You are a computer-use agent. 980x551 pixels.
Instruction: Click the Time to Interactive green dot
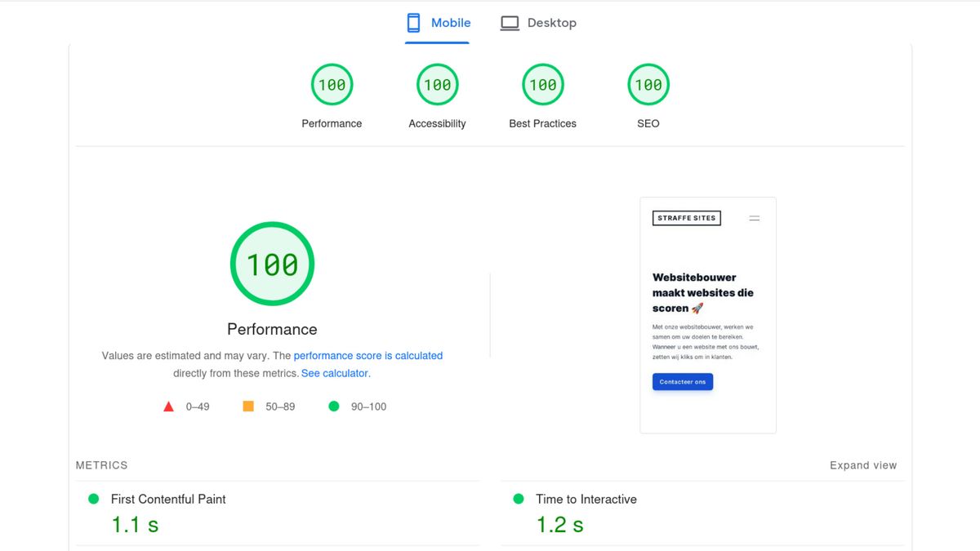click(518, 499)
